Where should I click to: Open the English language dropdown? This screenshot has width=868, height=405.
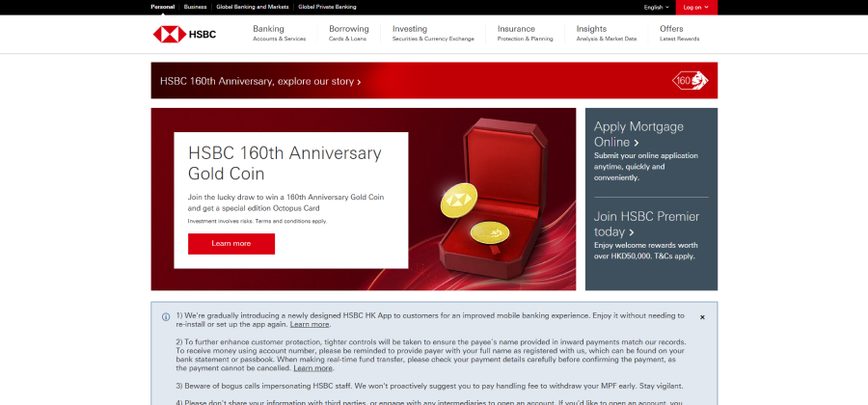[656, 7]
